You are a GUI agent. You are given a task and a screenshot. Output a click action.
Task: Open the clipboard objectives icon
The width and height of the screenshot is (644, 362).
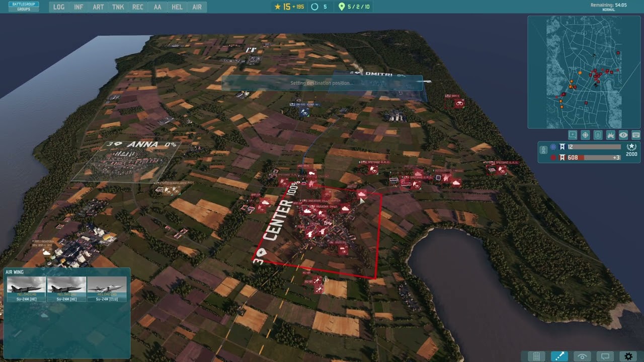[536, 356]
